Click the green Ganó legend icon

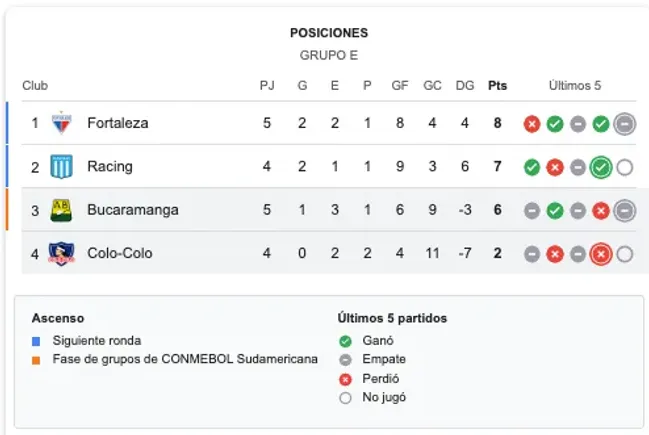(344, 341)
